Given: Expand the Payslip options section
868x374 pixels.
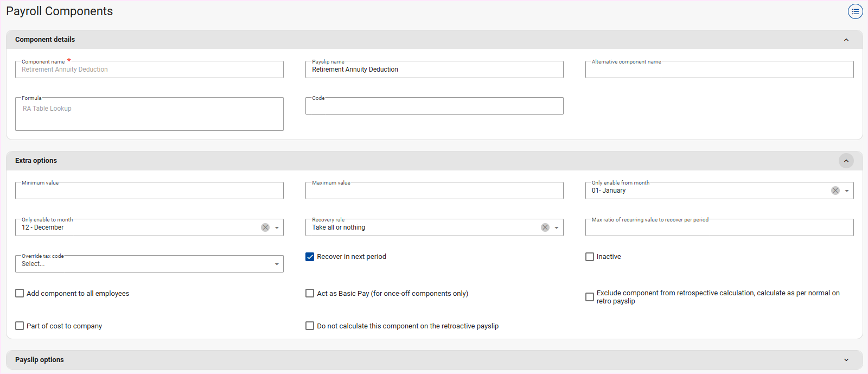Looking at the screenshot, I should tap(846, 360).
